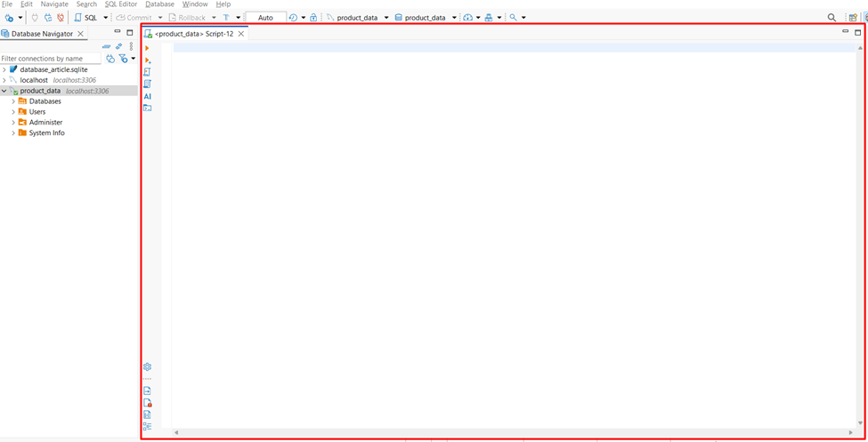Click Execute SQL statement orange arrow
The image size is (868, 442).
147,48
